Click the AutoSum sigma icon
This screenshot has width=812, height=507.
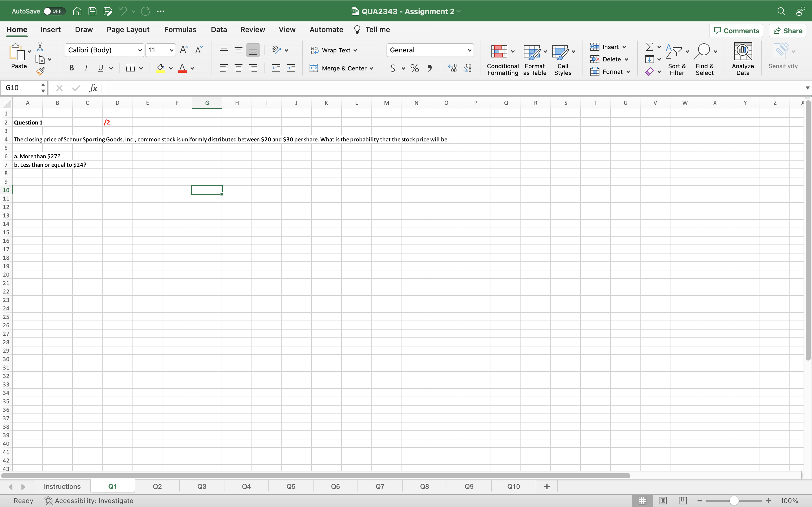tap(649, 46)
